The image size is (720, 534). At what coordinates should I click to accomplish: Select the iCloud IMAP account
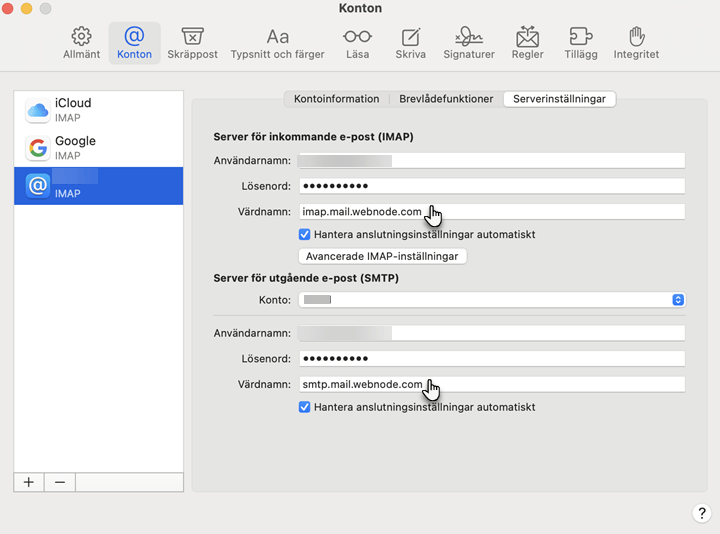pyautogui.click(x=99, y=110)
